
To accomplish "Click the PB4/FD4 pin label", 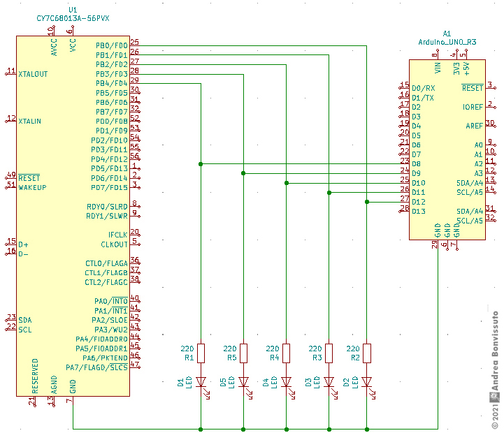I will [x=112, y=84].
